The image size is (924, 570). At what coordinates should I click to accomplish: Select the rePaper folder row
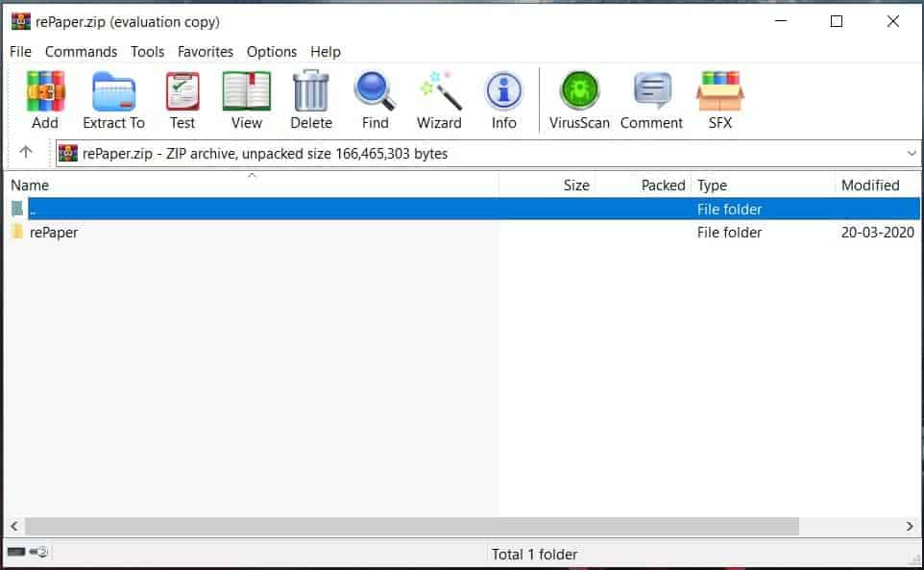point(463,233)
